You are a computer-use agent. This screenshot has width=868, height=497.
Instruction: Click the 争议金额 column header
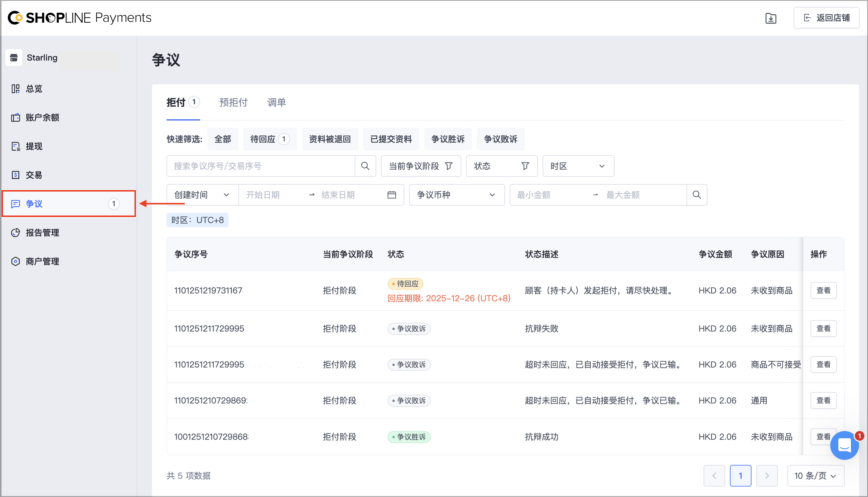pos(715,254)
